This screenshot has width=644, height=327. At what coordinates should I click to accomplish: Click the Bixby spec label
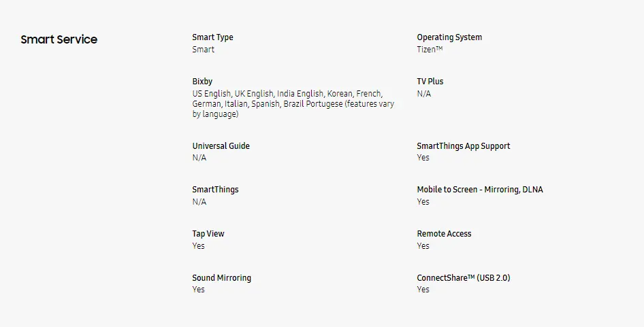click(x=202, y=82)
